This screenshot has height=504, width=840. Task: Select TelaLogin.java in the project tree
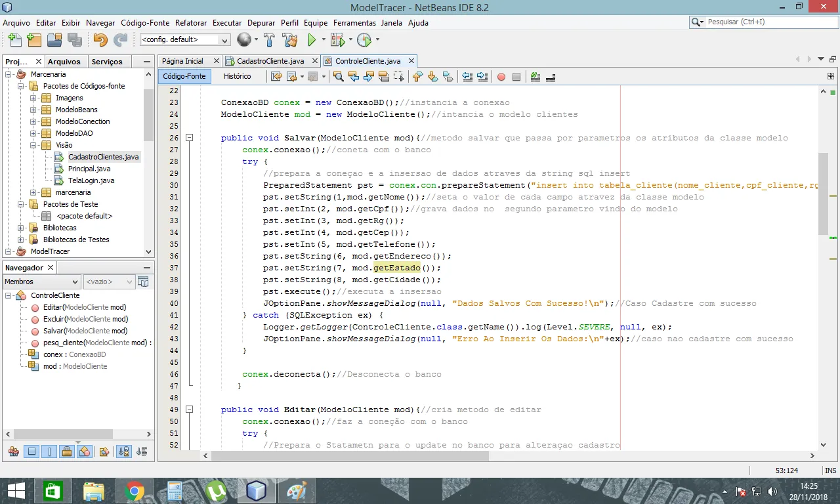(x=91, y=180)
